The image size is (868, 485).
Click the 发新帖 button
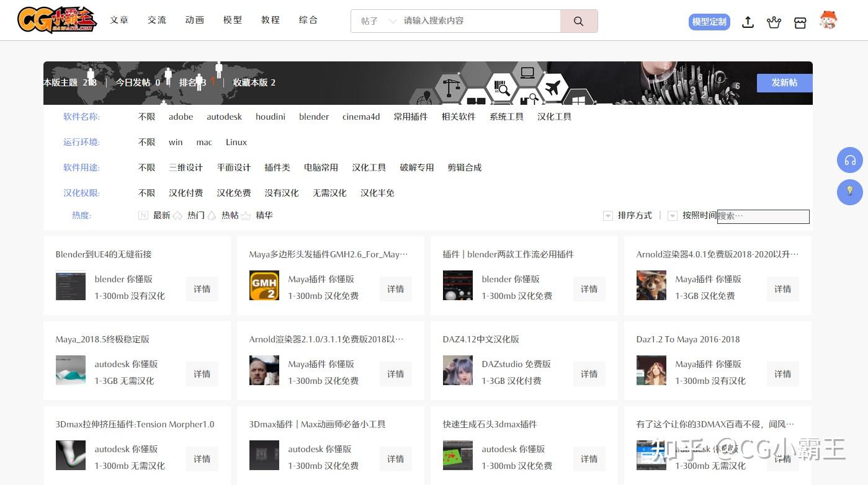coord(784,83)
